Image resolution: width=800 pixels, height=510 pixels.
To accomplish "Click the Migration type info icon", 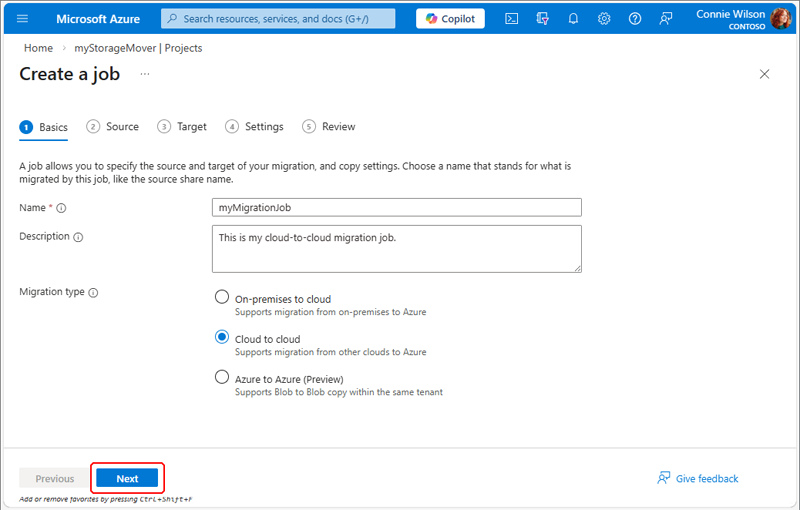I will tap(93, 293).
